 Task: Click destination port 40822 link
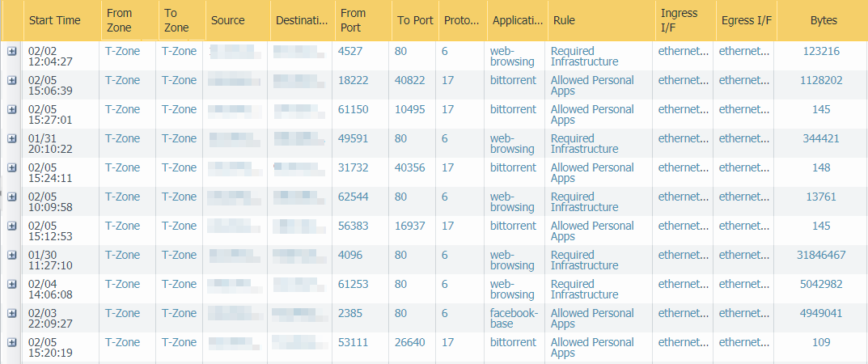(411, 80)
